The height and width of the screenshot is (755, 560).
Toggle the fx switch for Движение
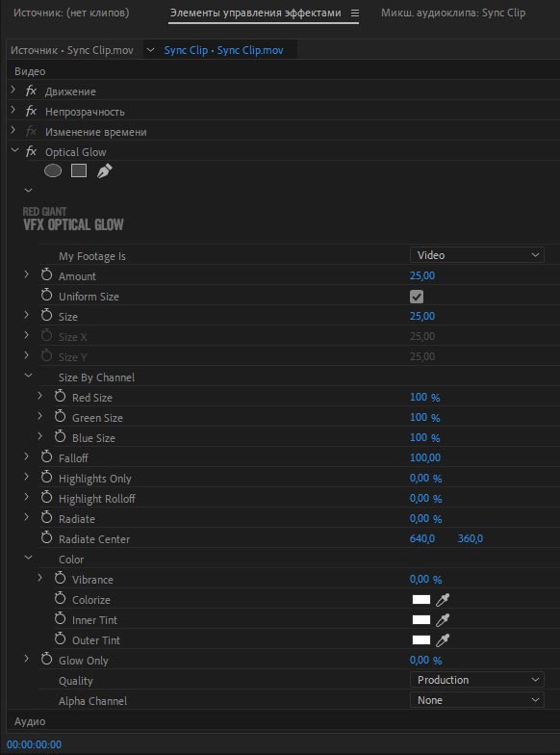click(31, 91)
